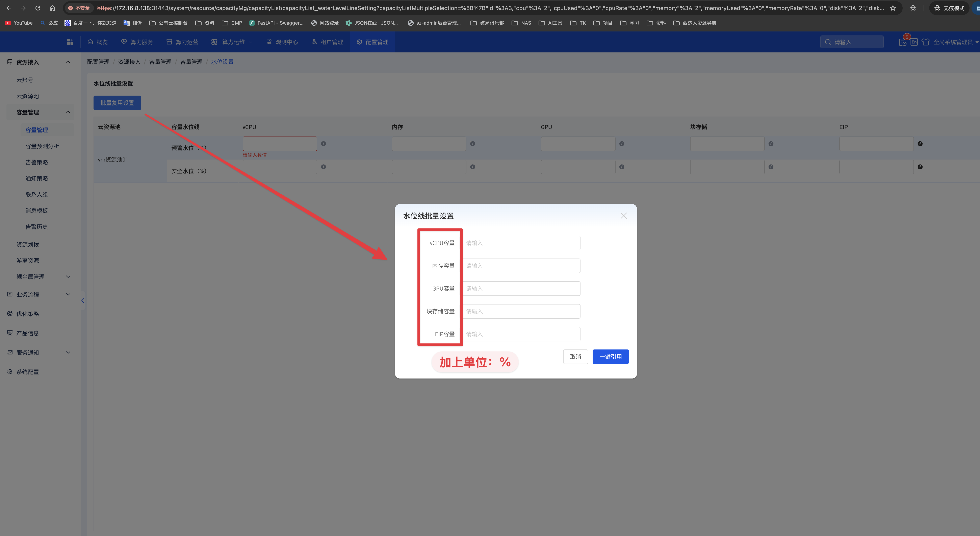Click 取消 to cancel the dialog
Viewport: 980px width, 536px height.
575,357
